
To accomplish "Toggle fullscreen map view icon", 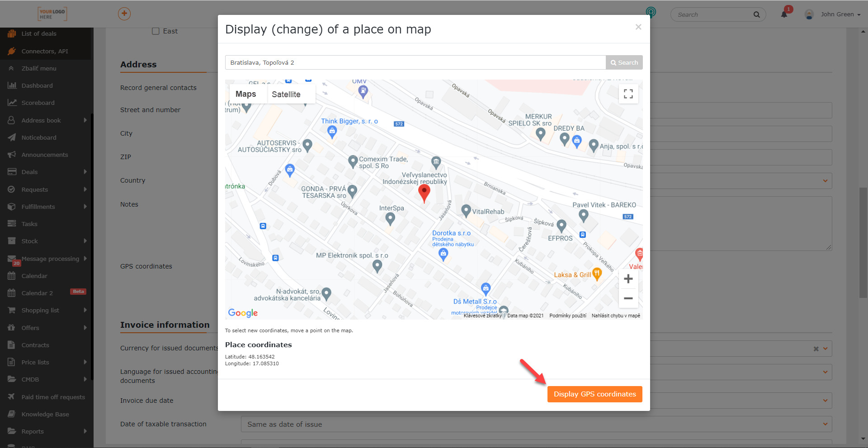I will 628,94.
